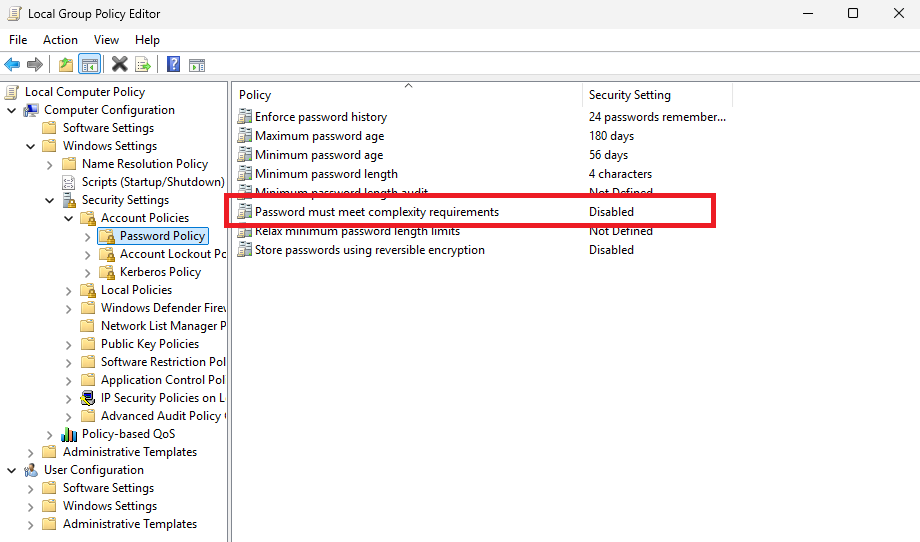Click the Local Computer Policy root icon
The height and width of the screenshot is (542, 920).
pos(12,92)
